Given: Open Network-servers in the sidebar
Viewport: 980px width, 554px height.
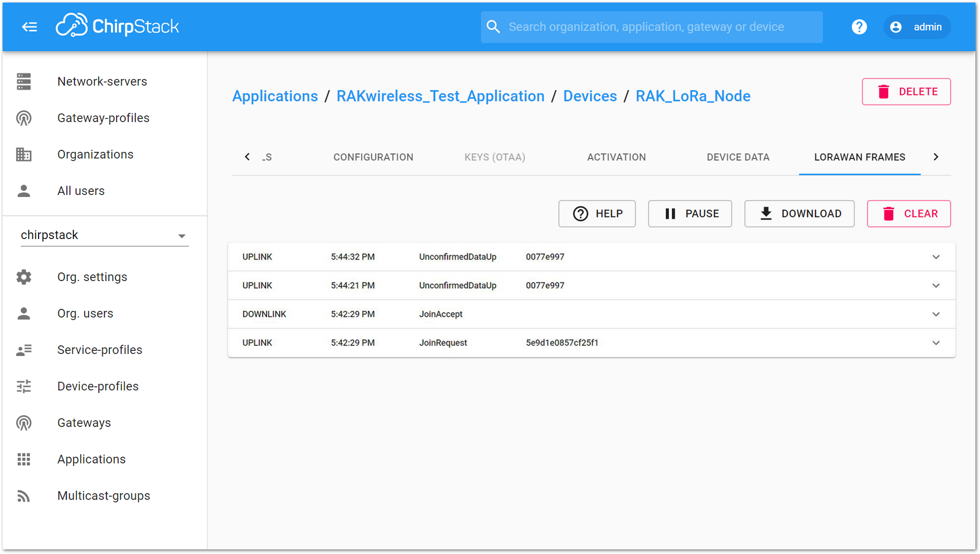Looking at the screenshot, I should pyautogui.click(x=102, y=82).
